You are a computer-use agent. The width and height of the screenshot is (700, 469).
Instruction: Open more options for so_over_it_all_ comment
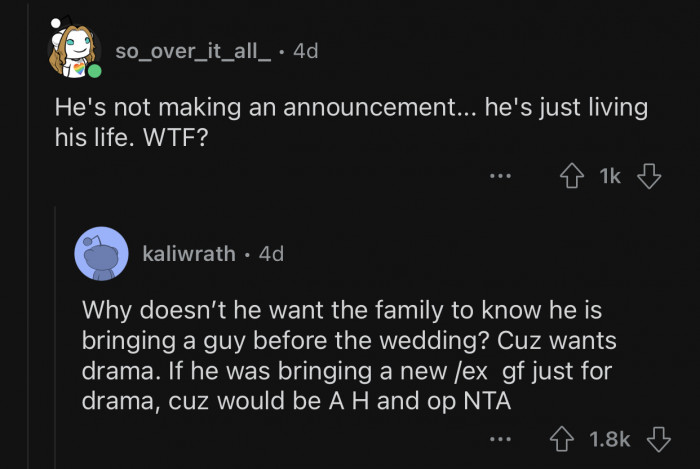(500, 177)
